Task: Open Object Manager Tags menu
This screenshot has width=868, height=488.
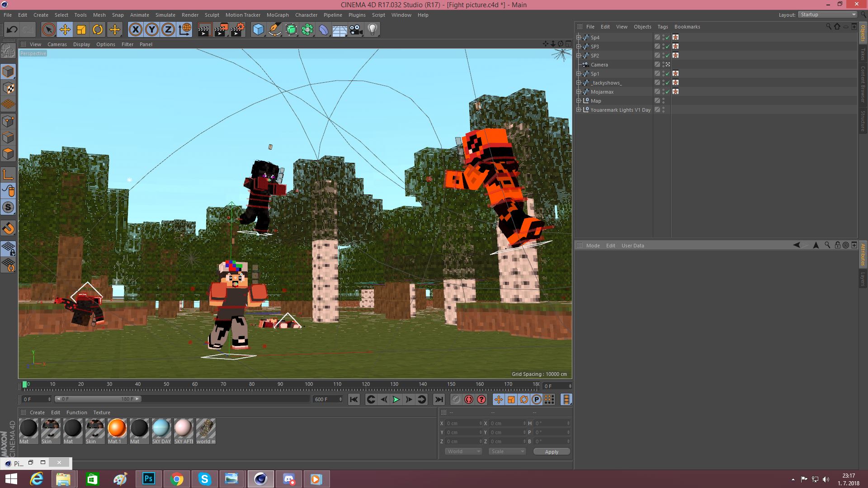Action: click(662, 27)
